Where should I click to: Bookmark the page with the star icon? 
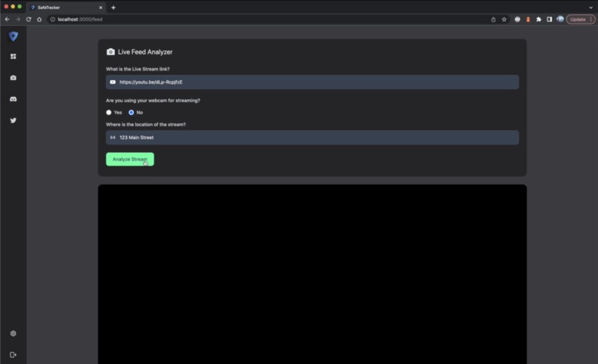point(505,19)
